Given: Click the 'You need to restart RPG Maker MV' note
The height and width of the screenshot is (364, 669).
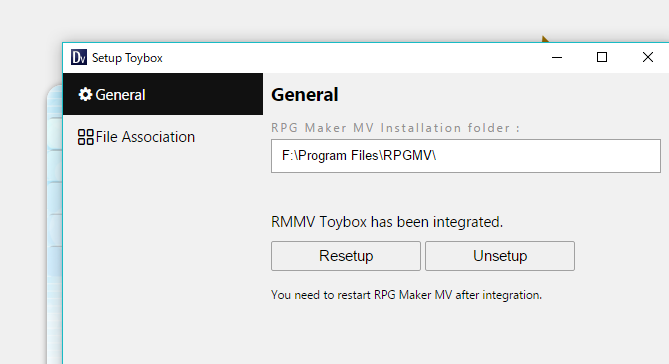Looking at the screenshot, I should point(406,295).
